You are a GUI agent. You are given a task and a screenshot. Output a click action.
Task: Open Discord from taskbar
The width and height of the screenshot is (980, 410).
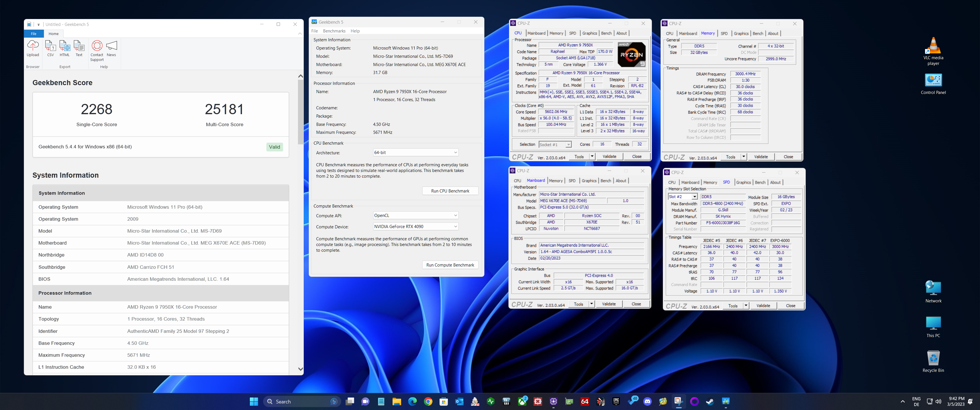[648, 401]
